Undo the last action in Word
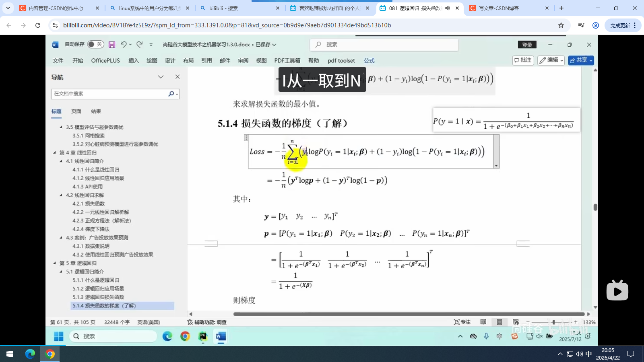The image size is (644, 362). click(124, 44)
